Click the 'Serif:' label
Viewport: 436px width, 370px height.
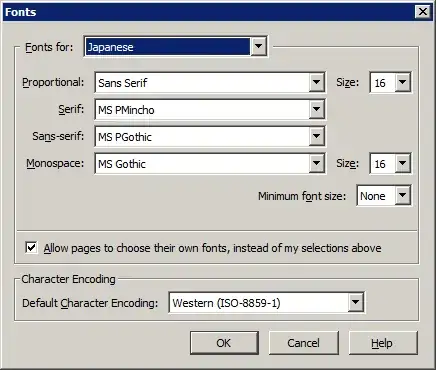pyautogui.click(x=71, y=109)
